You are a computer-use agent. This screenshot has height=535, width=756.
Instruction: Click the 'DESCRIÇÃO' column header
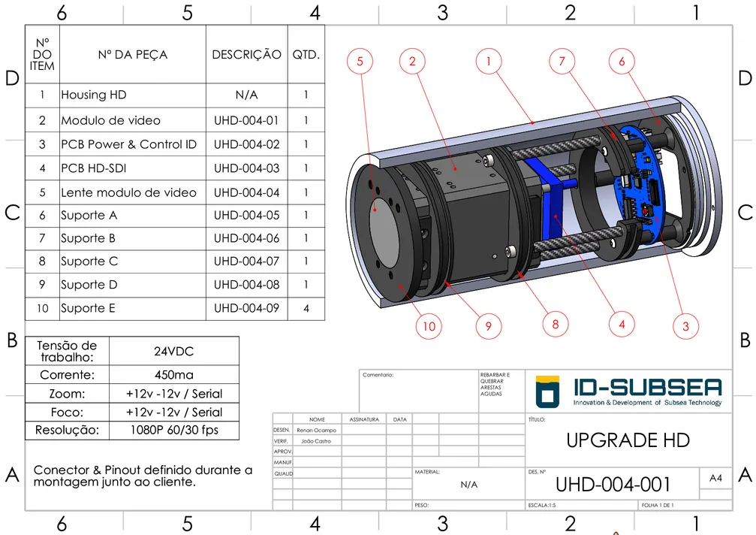pyautogui.click(x=246, y=55)
